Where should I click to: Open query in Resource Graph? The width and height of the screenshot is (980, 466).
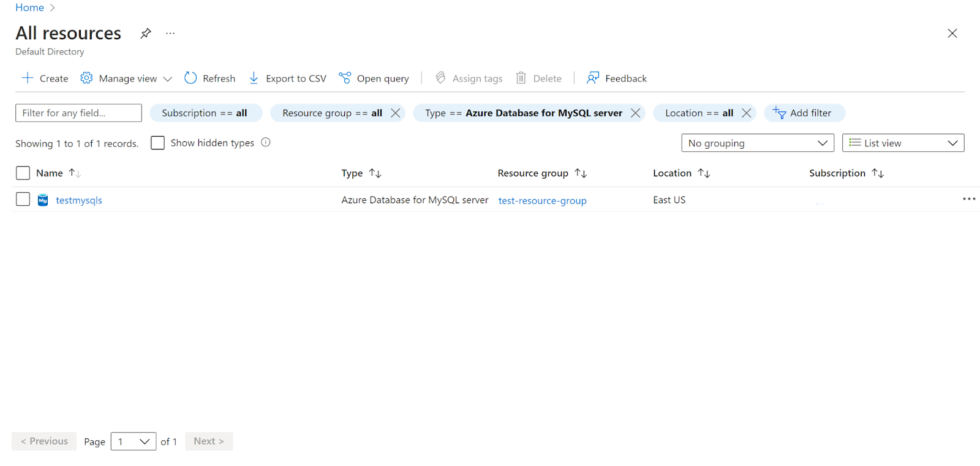374,78
